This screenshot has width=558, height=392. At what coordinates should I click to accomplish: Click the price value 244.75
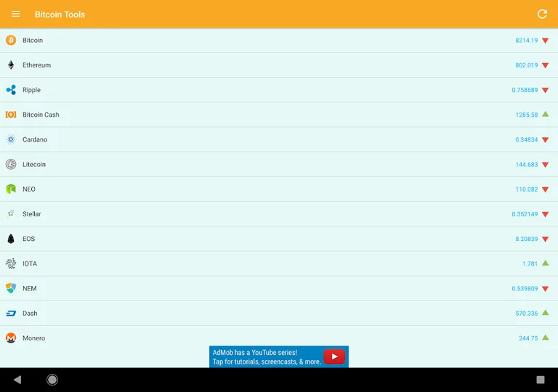tap(528, 338)
